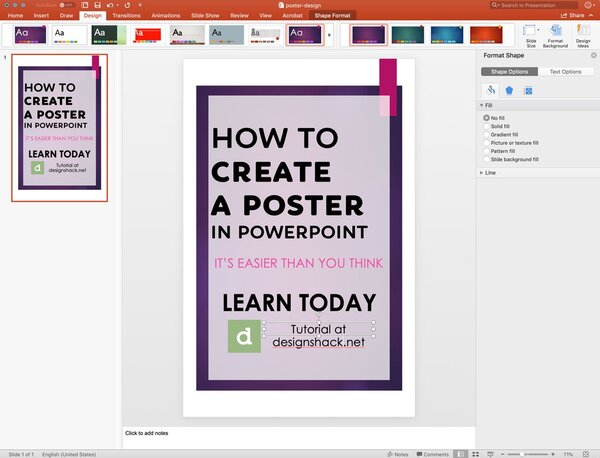Viewport: 600px width, 458px height.
Task: Click the green designshack 'd' logo
Action: tap(243, 336)
